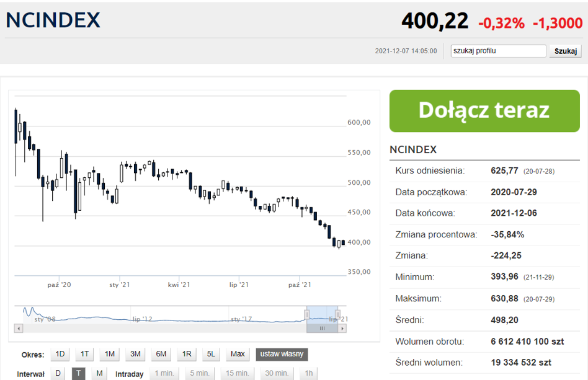Click the 'szukaj profilu' search field
Screen dimensions: 588x380
click(498, 51)
